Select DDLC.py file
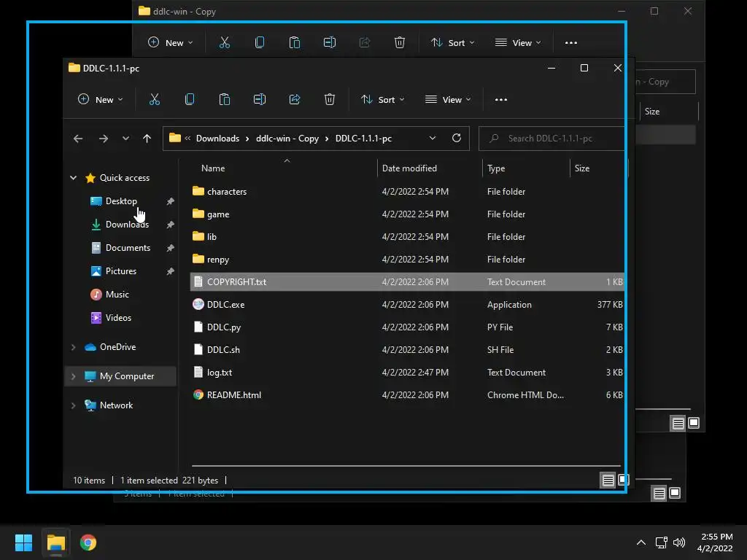The image size is (747, 560). click(x=224, y=327)
